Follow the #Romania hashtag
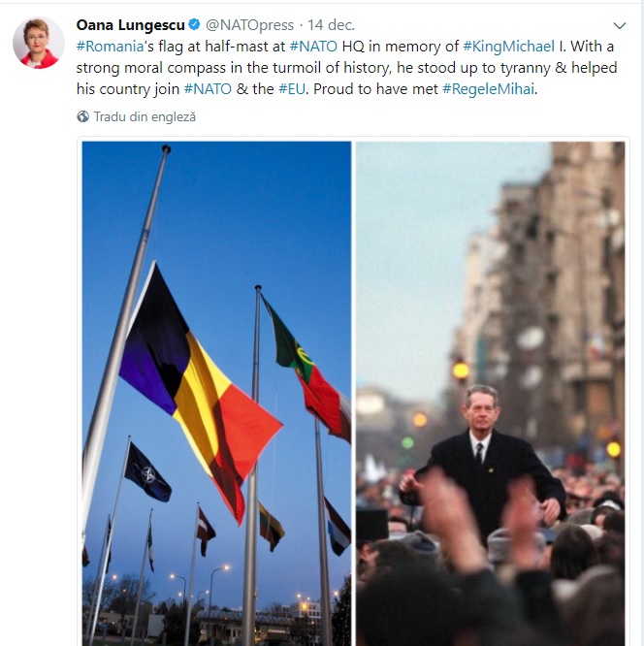The width and height of the screenshot is (644, 646). point(110,47)
